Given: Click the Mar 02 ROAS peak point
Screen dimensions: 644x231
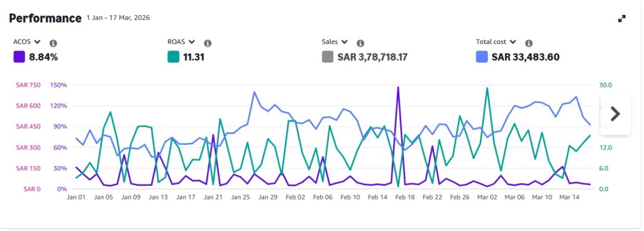Looking at the screenshot, I should (487, 88).
